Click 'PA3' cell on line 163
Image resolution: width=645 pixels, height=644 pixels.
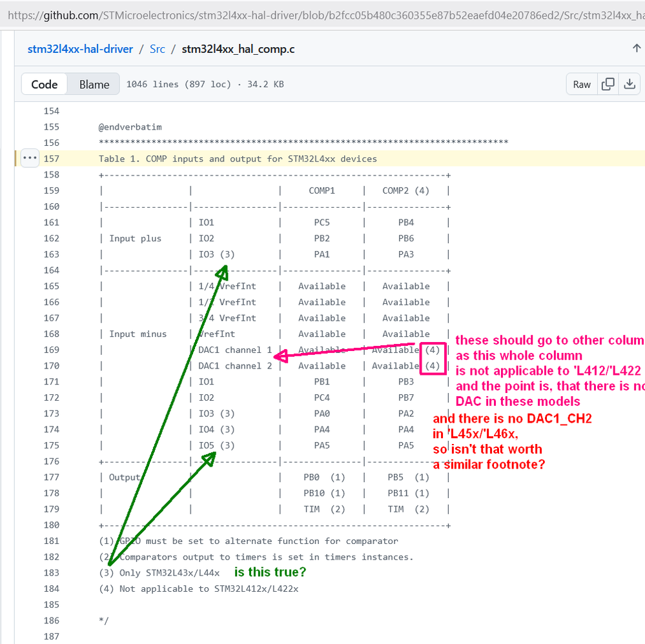[x=406, y=254]
